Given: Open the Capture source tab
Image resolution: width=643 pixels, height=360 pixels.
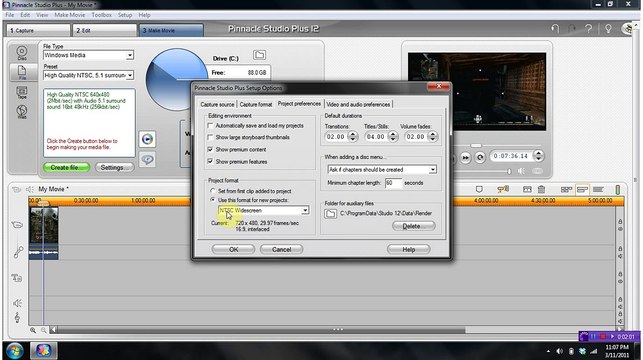Looking at the screenshot, I should click(x=217, y=105).
